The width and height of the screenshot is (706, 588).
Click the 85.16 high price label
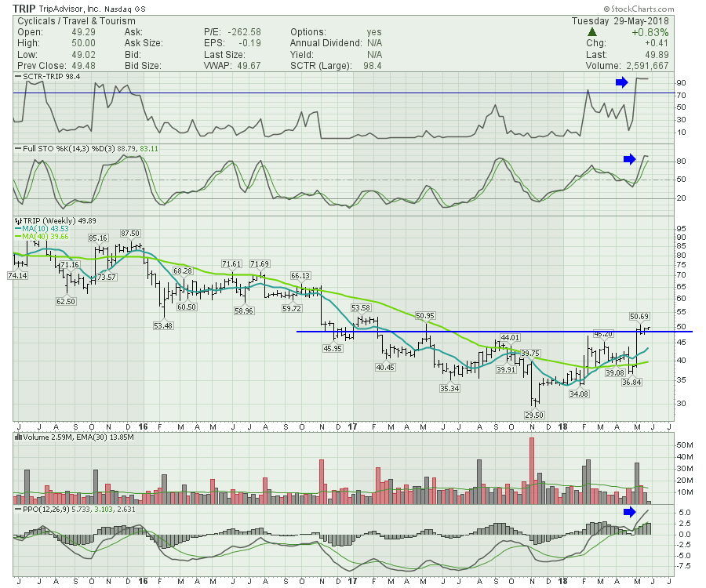98,238
